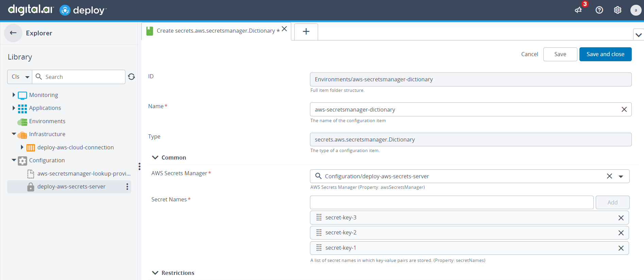Click the drag handle of secret-key-2

point(319,233)
